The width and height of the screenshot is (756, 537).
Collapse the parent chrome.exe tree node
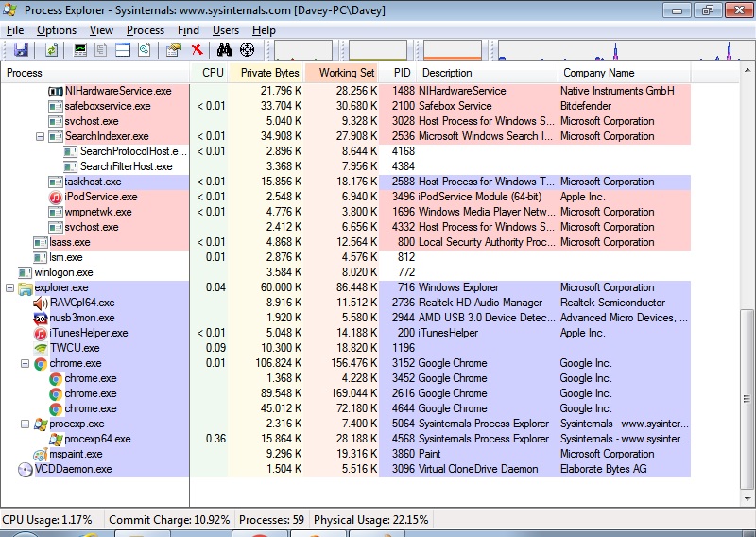26,363
